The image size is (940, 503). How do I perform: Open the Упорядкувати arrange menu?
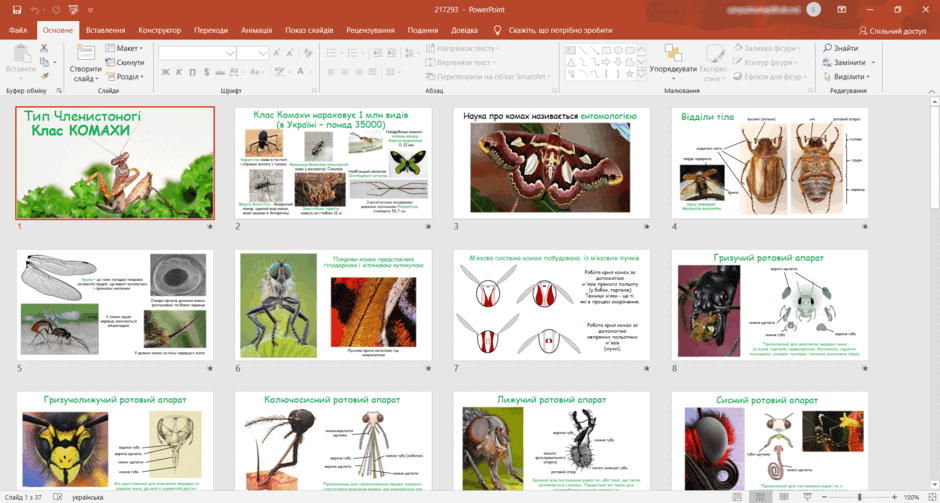point(673,63)
